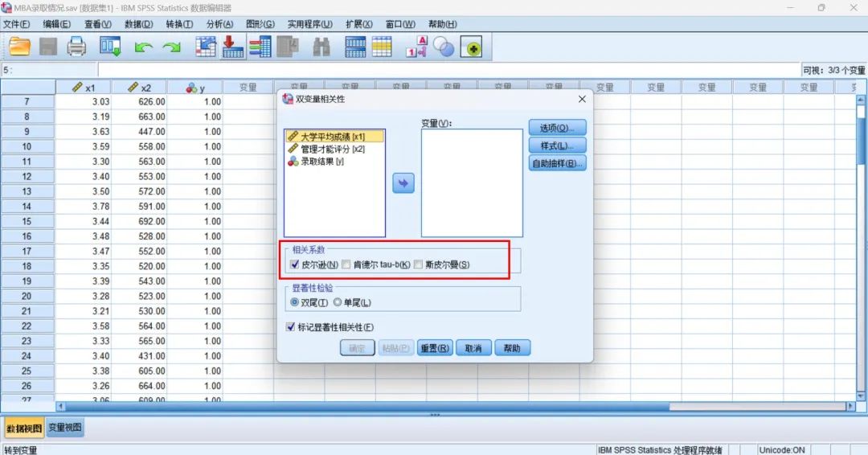868x455 pixels.
Task: Click the 取消 cancel button
Action: tap(473, 348)
